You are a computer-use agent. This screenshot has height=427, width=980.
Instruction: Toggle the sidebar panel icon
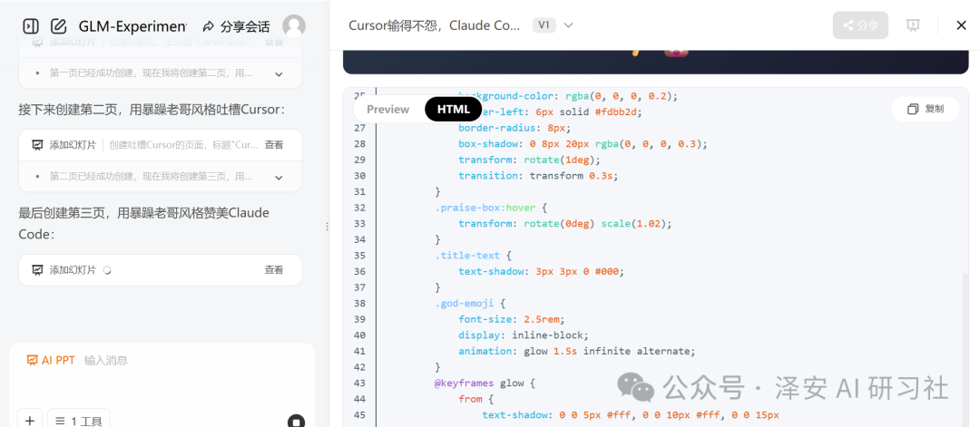click(31, 26)
